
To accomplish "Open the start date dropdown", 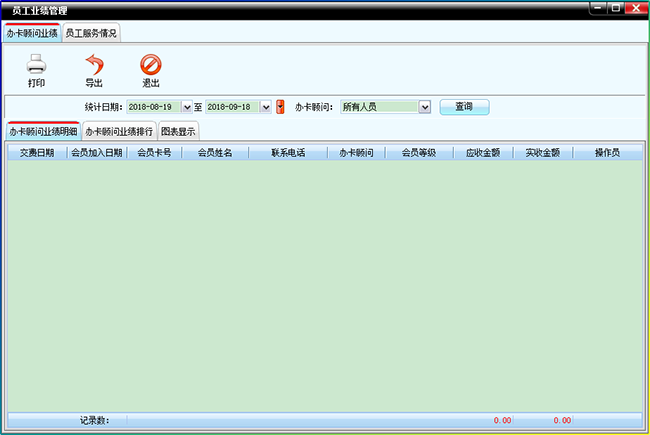I will (x=187, y=106).
